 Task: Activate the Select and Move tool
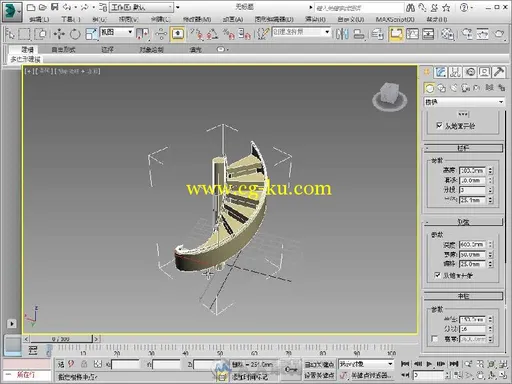tap(59, 34)
